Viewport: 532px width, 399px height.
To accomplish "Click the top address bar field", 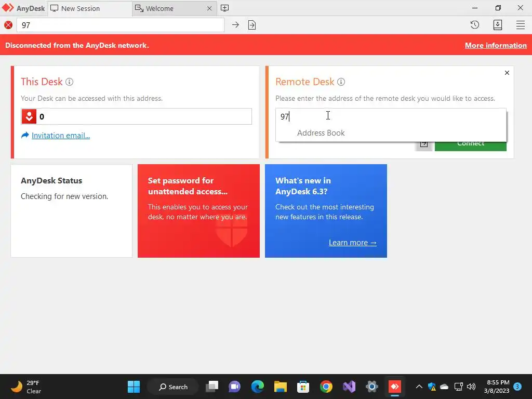I will [x=121, y=25].
